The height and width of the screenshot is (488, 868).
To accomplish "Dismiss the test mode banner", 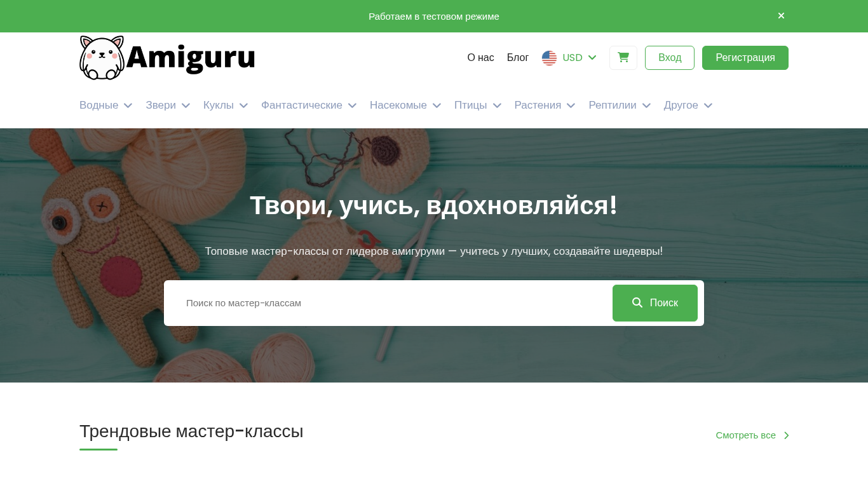I will click(x=781, y=16).
